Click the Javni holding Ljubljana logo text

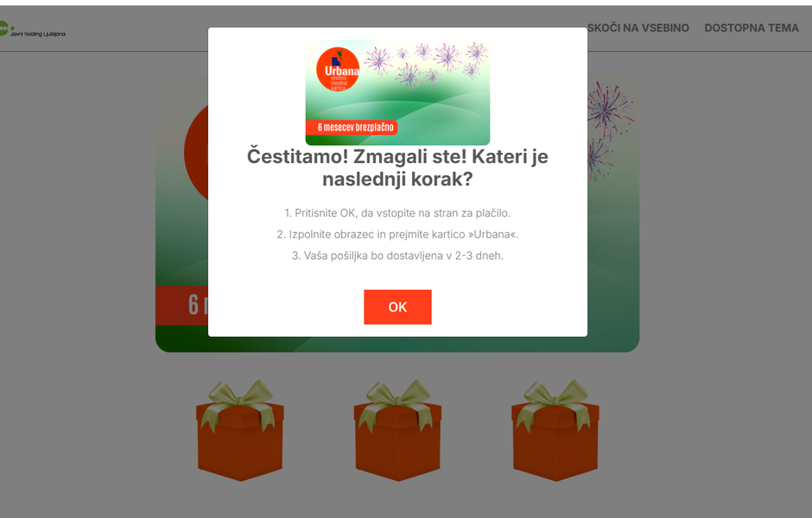click(x=38, y=35)
